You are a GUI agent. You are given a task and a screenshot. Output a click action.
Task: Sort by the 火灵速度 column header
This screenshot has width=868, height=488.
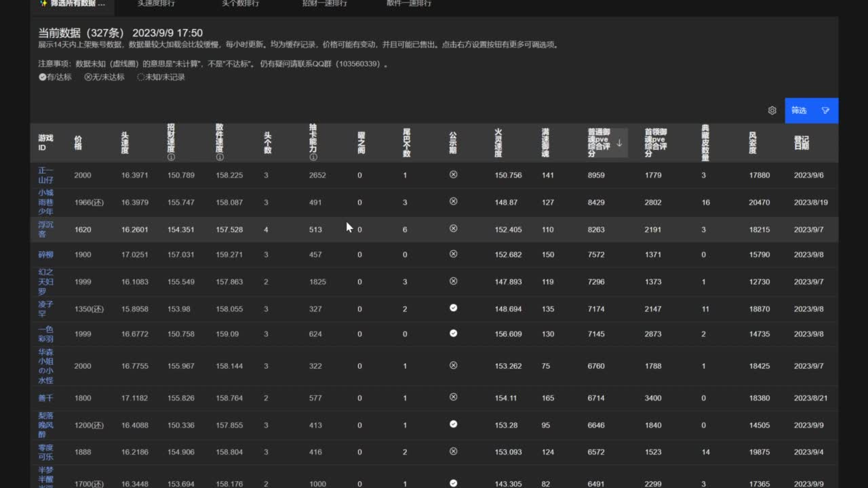(x=498, y=143)
